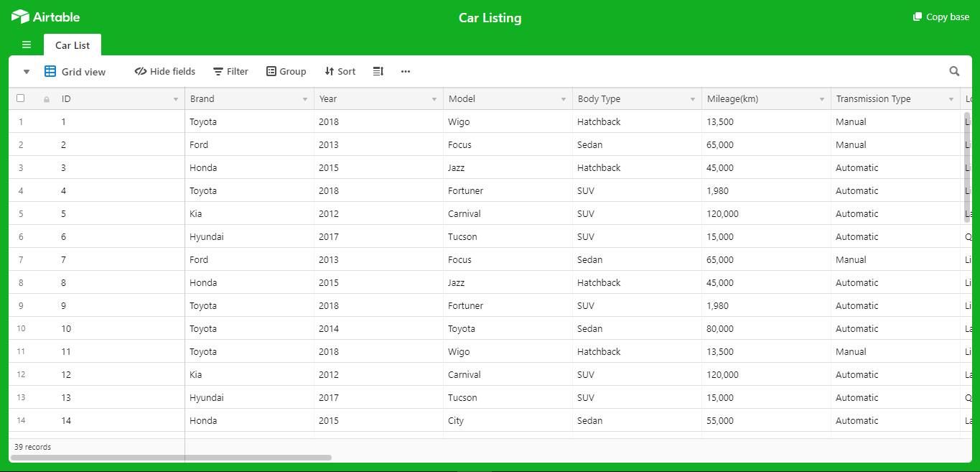Click the vertical scrollbar thumb
980x472 pixels.
(967, 167)
